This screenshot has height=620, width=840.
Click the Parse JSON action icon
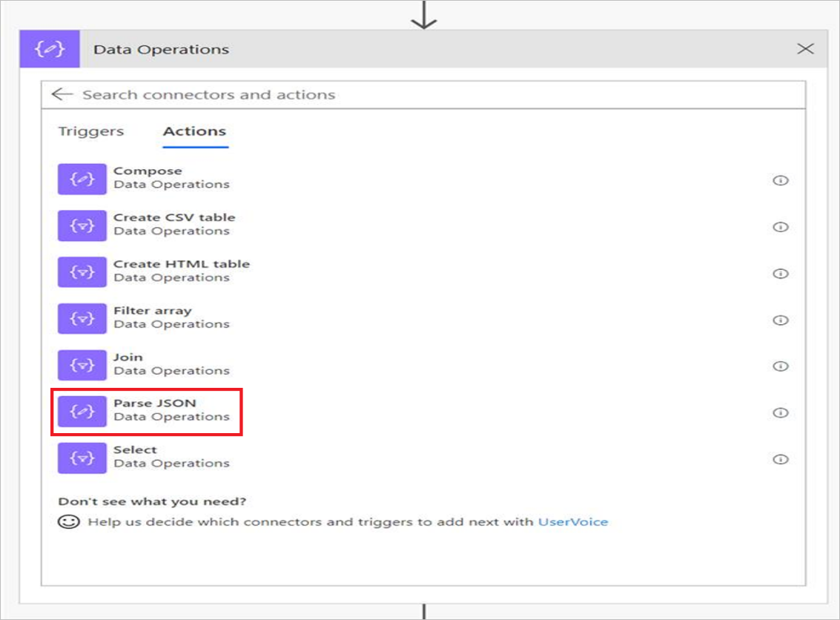click(82, 412)
